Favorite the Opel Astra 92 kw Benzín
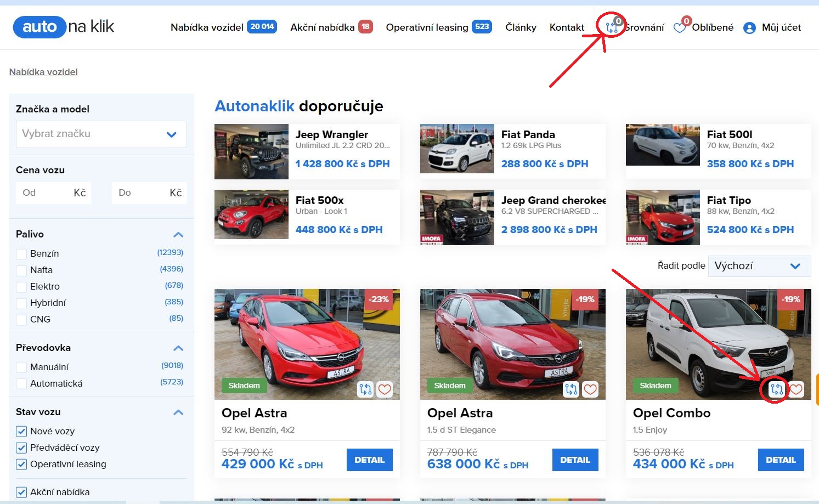Viewport: 819px width, 504px height. (385, 389)
